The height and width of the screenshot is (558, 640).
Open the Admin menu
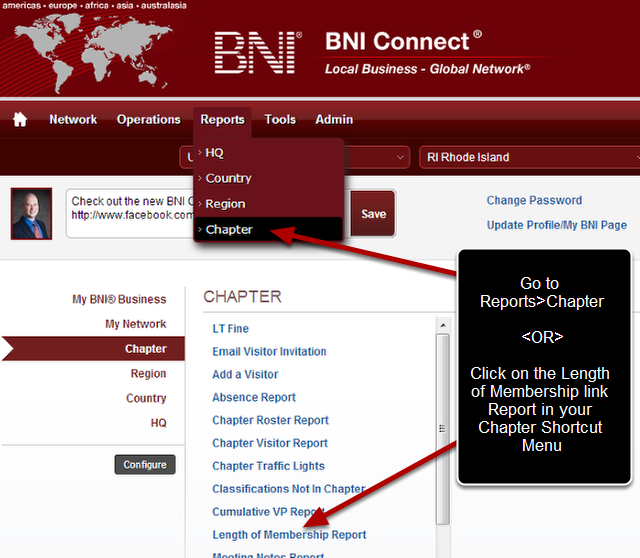point(334,120)
